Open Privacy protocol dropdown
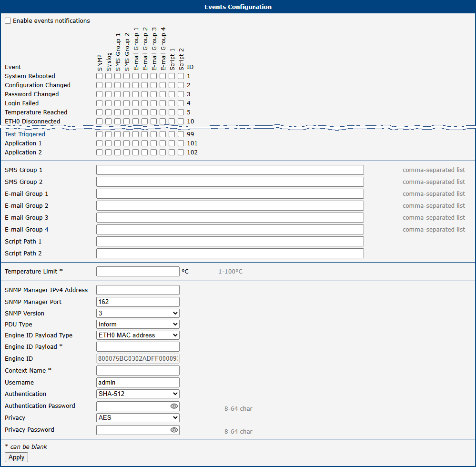 point(138,417)
